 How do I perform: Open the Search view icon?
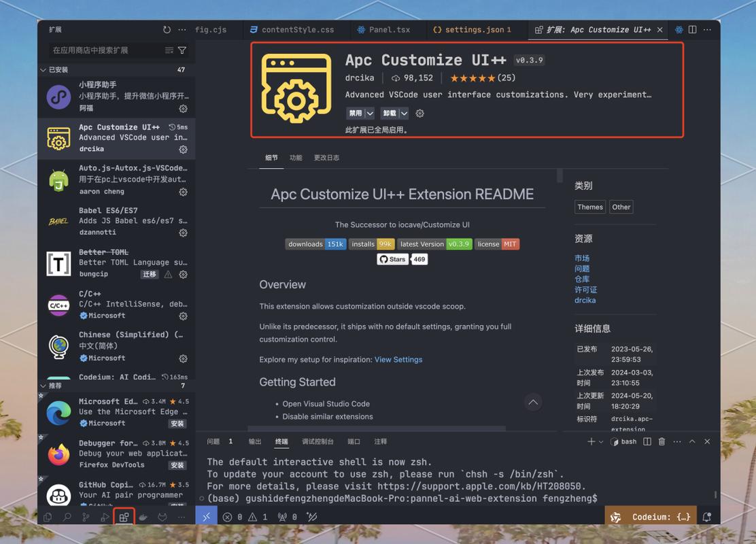tap(67, 517)
